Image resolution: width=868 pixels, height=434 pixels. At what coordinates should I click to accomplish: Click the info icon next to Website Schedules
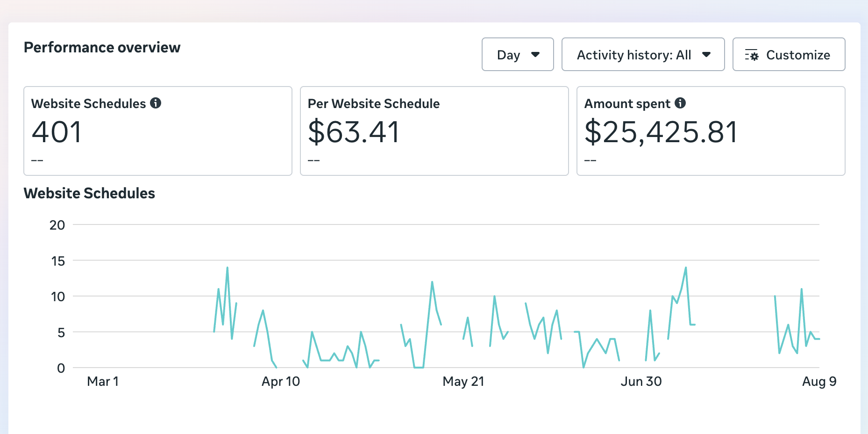[x=156, y=103]
